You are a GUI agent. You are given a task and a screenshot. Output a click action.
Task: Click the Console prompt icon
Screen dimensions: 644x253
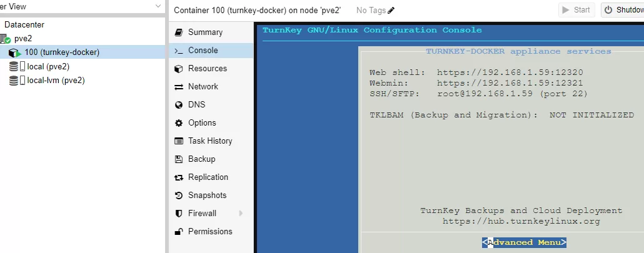pyautogui.click(x=179, y=51)
